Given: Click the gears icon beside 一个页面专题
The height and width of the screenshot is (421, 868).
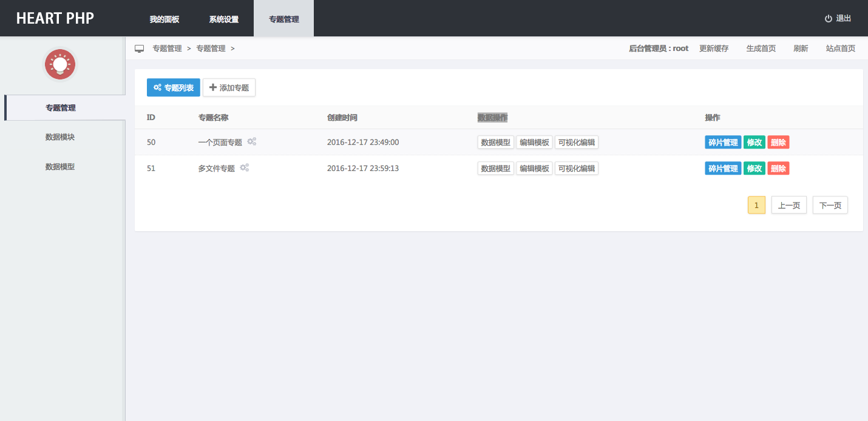Looking at the screenshot, I should [251, 141].
